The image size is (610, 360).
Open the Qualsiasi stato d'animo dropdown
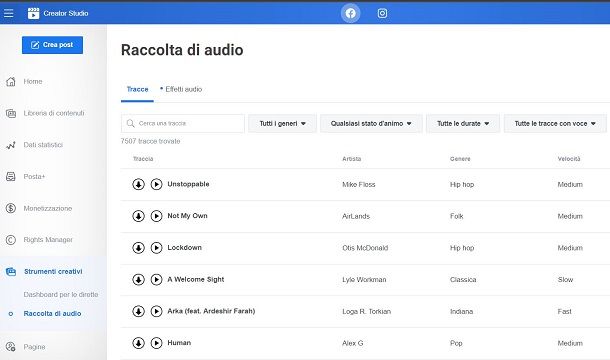tap(371, 123)
